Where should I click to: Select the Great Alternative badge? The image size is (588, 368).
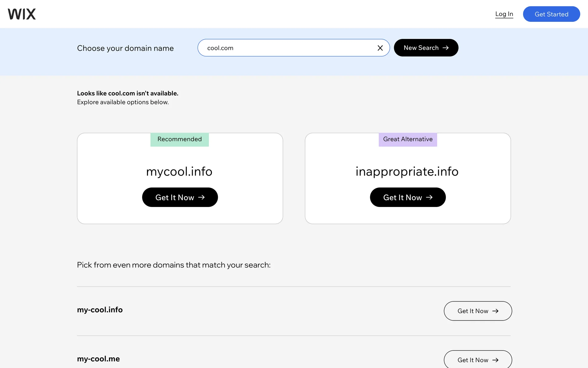coord(408,139)
